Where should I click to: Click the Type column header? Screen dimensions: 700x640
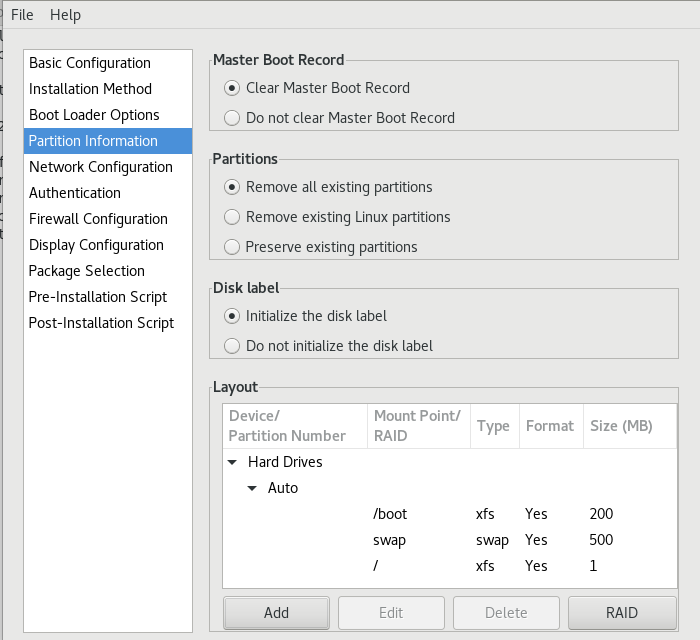tap(495, 426)
